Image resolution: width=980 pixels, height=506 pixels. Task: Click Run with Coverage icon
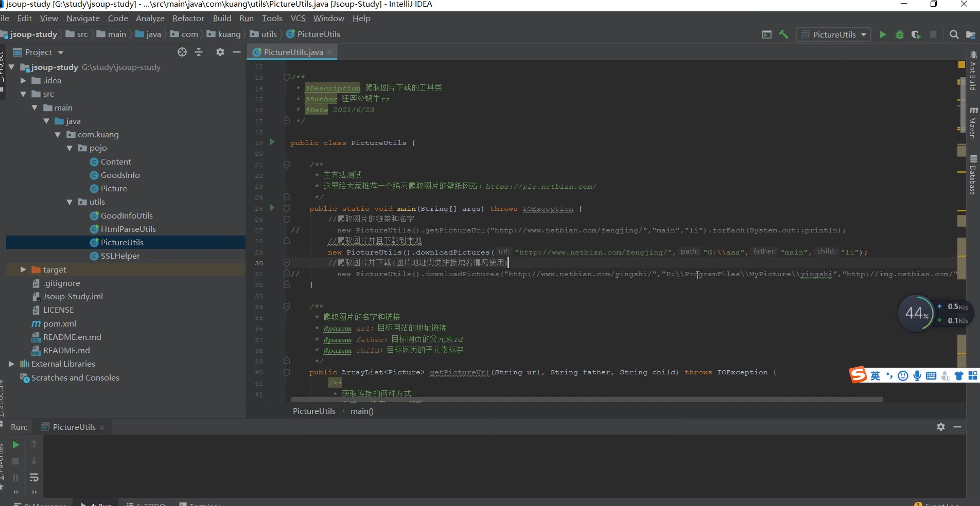[x=916, y=34]
